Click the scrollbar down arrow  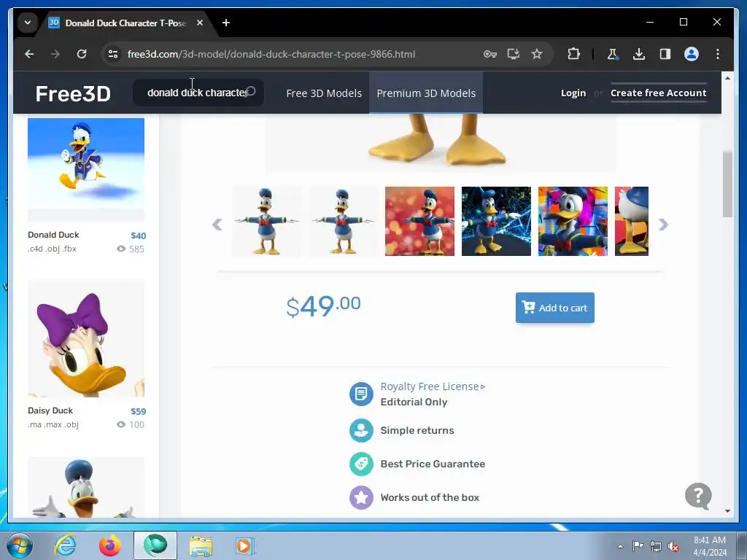(x=727, y=511)
